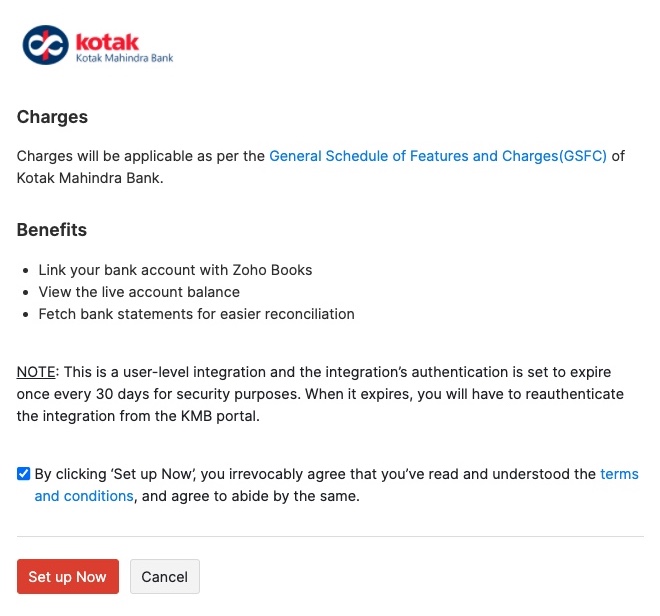Uncheck the terms agreement checkbox
660x616 pixels.
pos(24,474)
